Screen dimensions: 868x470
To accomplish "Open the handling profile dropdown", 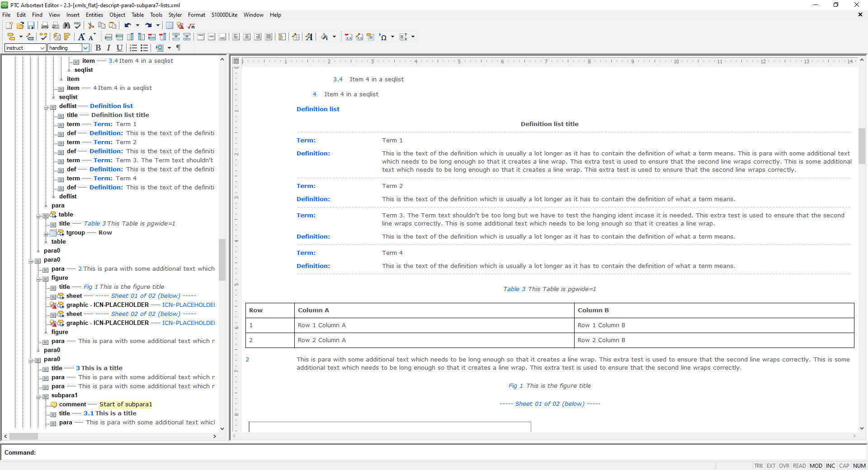I will (x=85, y=48).
